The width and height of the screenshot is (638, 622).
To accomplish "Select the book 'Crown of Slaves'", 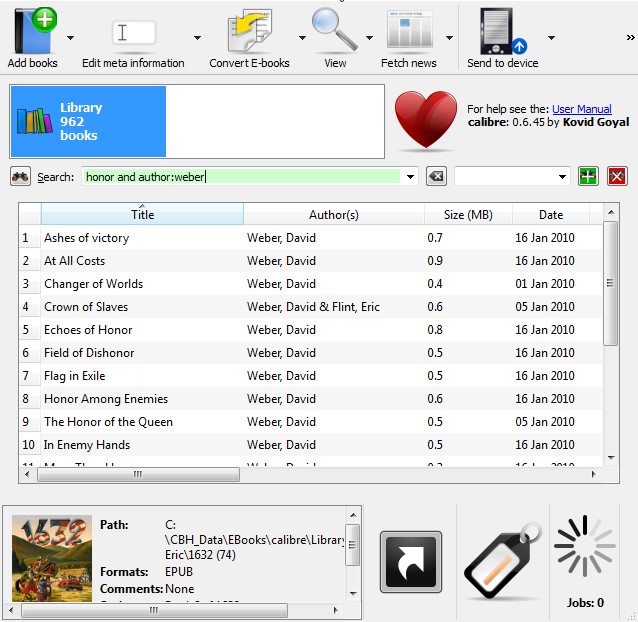I will point(86,307).
